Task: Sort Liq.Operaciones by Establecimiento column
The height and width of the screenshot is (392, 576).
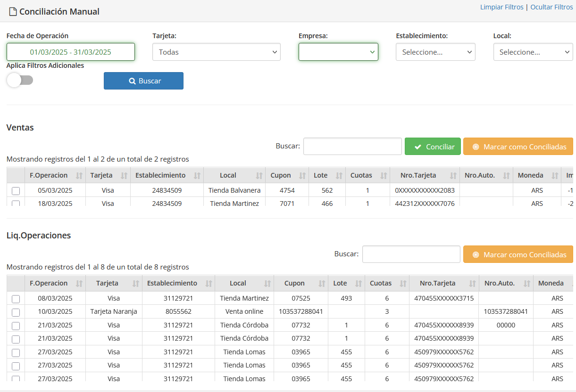Action: [178, 283]
